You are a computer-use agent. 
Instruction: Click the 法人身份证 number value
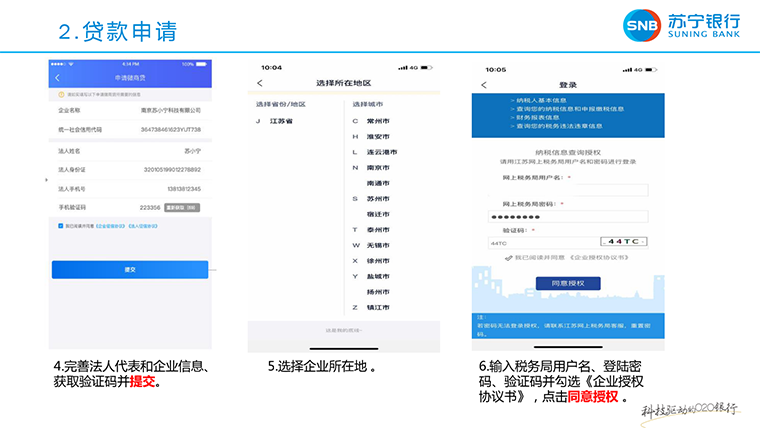172,170
